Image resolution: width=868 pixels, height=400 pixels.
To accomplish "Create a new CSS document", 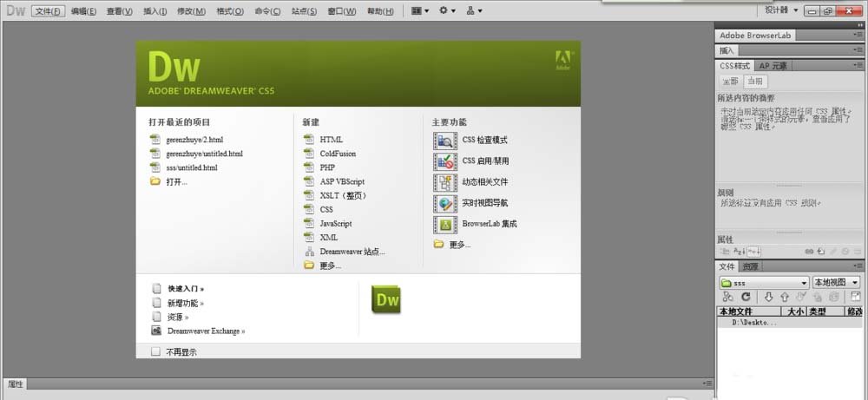I will click(x=326, y=210).
